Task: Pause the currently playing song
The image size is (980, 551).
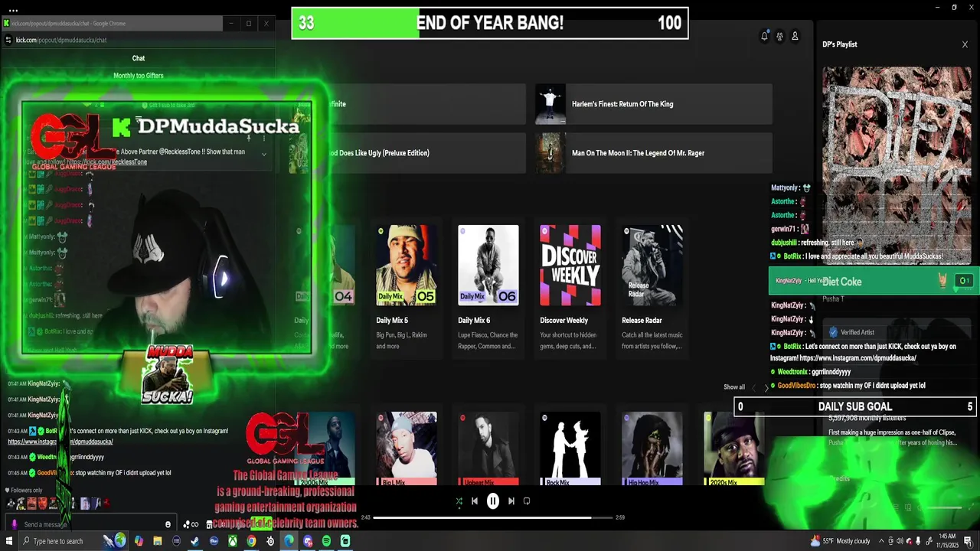Action: click(493, 501)
